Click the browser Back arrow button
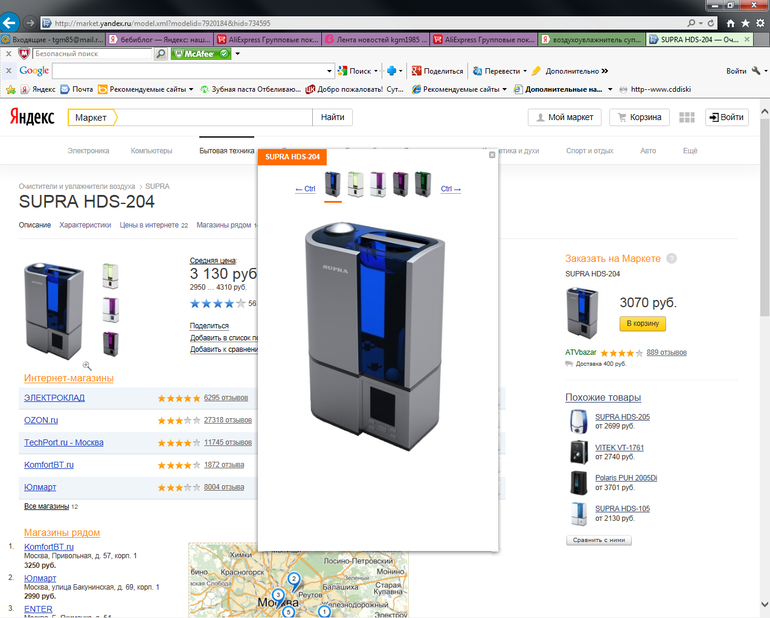The width and height of the screenshot is (770, 618). tap(11, 22)
